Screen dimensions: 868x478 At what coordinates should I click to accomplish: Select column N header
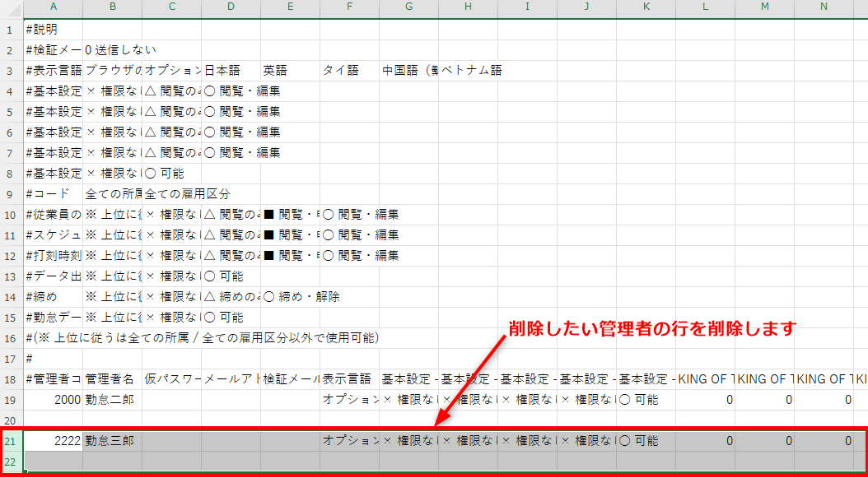(824, 8)
